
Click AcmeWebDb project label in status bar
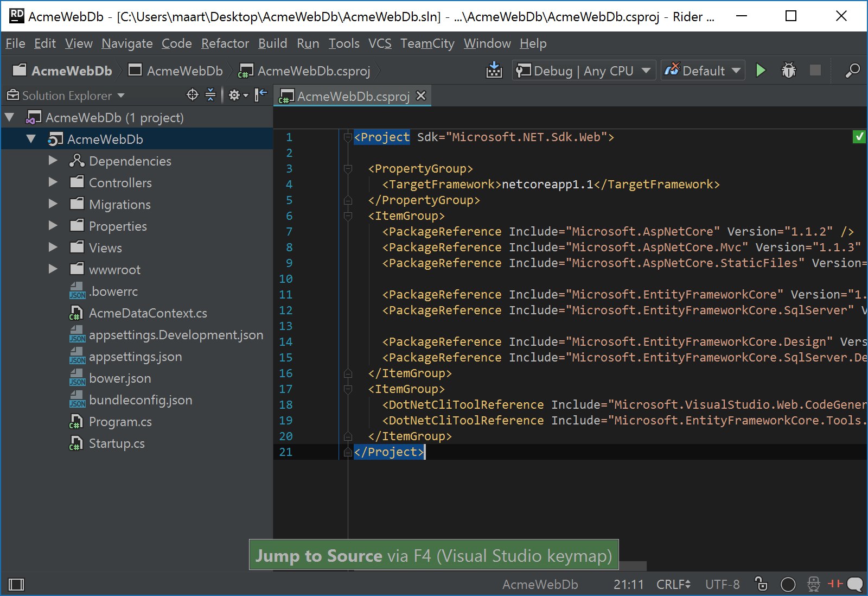(540, 585)
